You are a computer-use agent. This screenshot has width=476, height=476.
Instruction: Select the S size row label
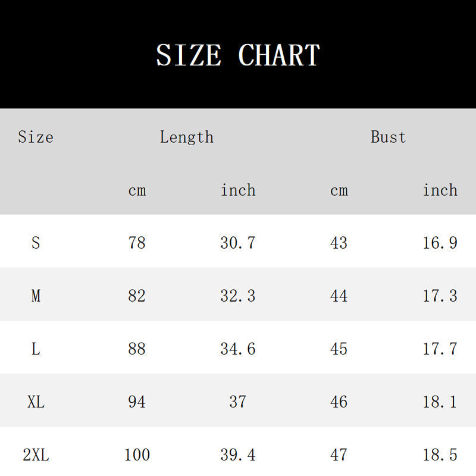(36, 243)
